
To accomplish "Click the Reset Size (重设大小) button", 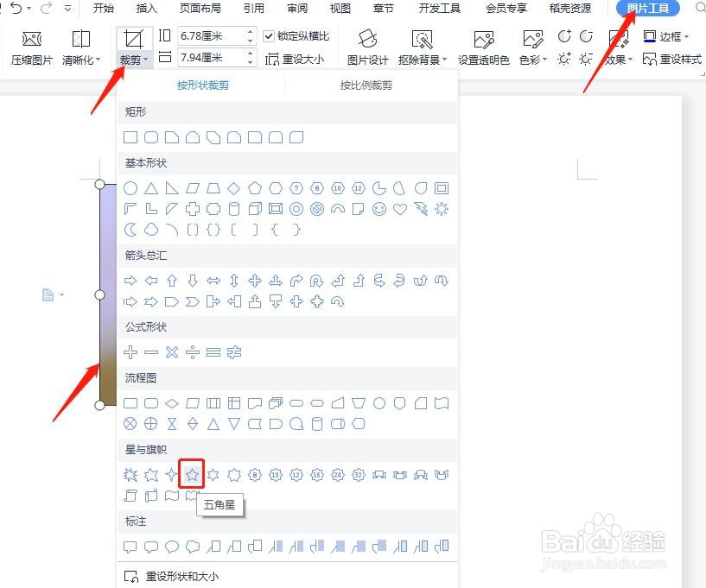I will tap(295, 59).
